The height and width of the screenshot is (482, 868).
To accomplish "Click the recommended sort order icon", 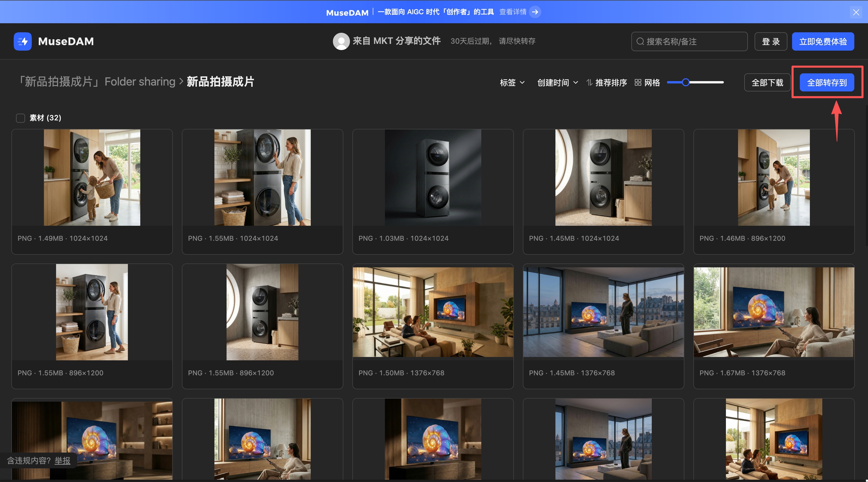I will [589, 82].
